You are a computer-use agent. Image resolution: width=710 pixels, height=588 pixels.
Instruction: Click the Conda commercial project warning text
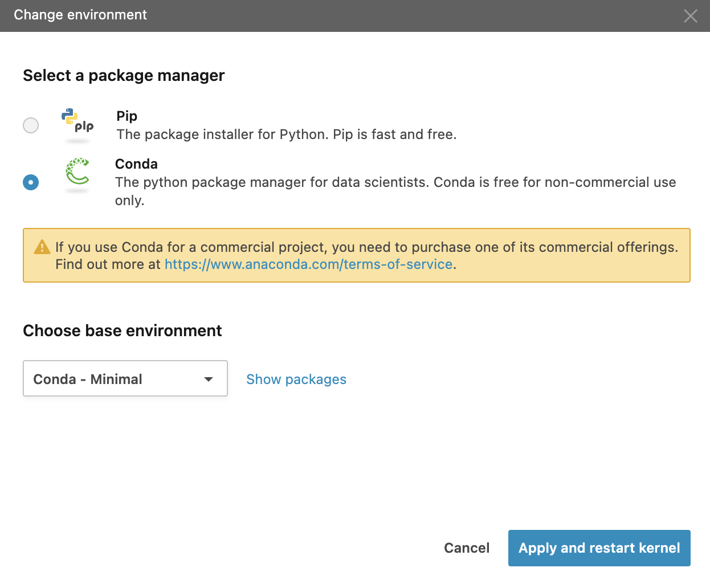pyautogui.click(x=366, y=247)
